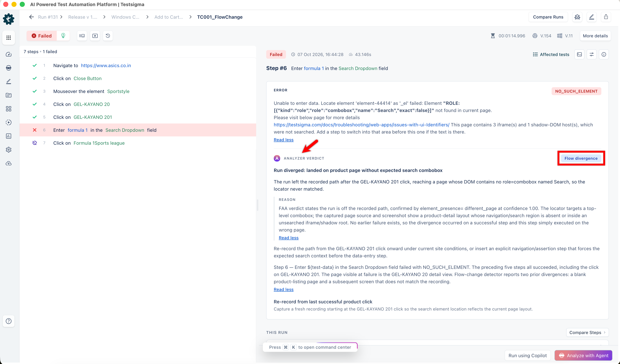Open the Testsigma logo home icon
The height and width of the screenshot is (364, 620).
9,19
